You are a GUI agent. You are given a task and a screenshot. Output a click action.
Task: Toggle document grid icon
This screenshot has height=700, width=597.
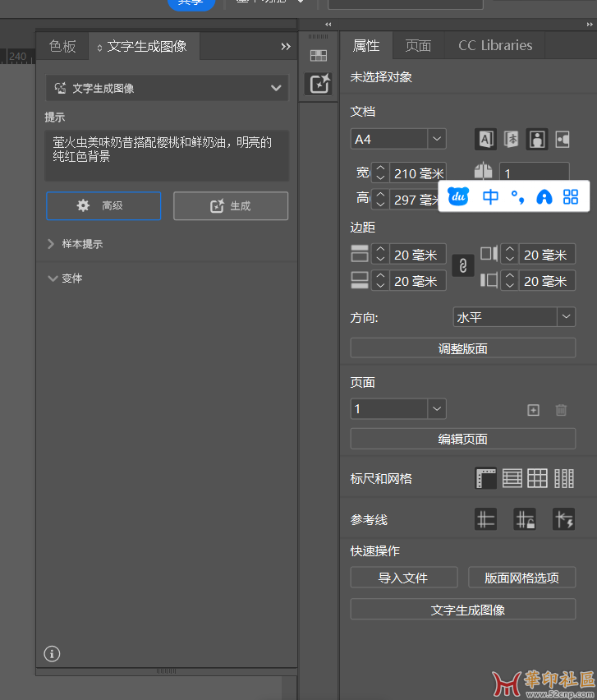[x=537, y=478]
